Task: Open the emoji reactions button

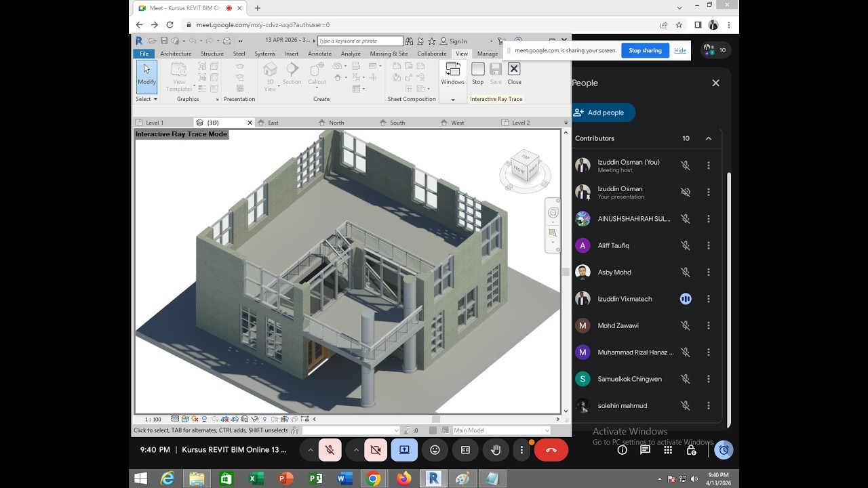Action: 435,449
